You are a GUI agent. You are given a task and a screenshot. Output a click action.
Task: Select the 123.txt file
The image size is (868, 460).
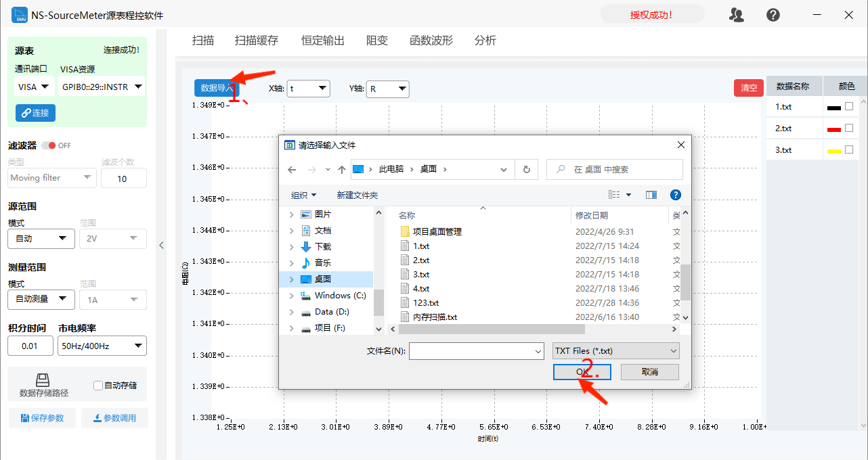click(426, 303)
